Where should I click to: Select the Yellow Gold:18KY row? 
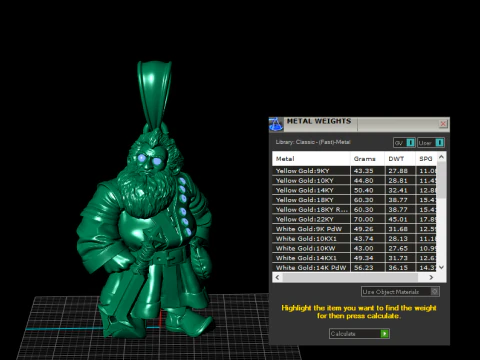point(354,200)
